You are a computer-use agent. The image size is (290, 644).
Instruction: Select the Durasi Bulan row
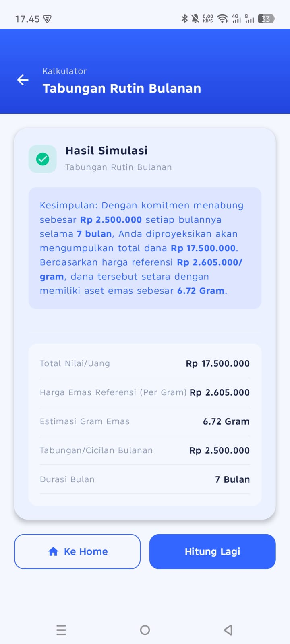(x=145, y=479)
